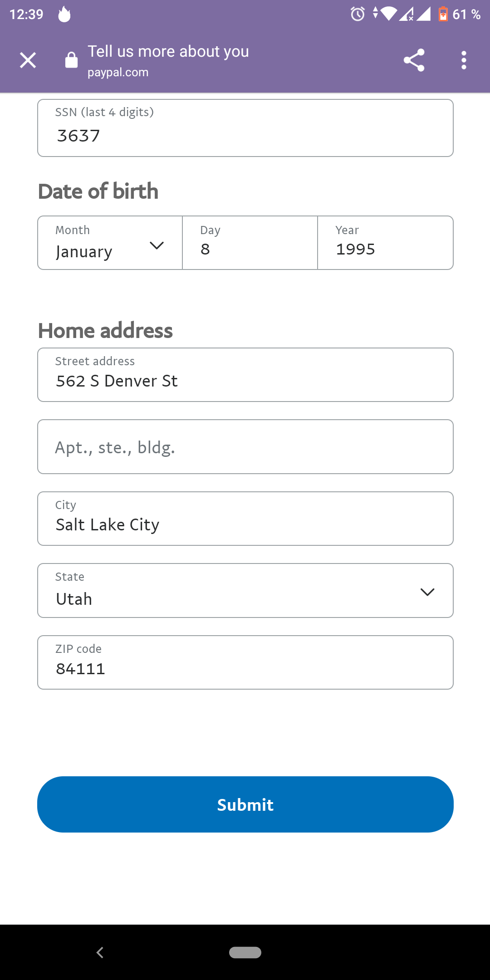Tap the share icon in header
The image size is (490, 980).
(414, 60)
